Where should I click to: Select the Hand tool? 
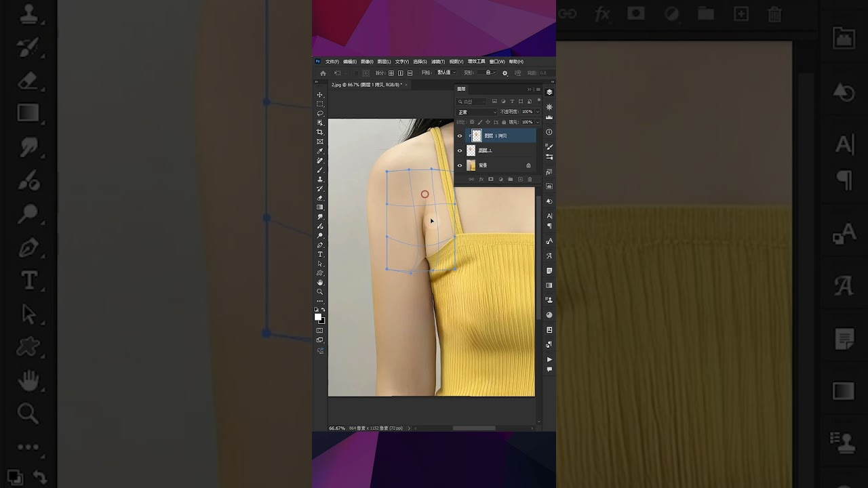319,283
